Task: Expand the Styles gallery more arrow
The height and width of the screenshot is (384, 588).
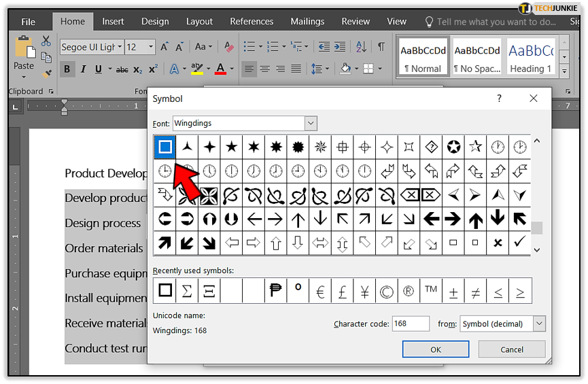Action: (564, 71)
